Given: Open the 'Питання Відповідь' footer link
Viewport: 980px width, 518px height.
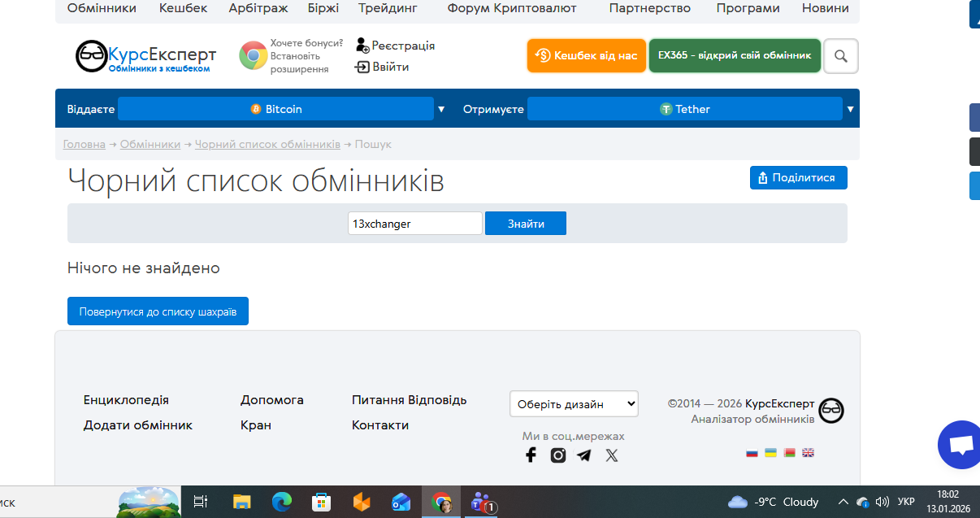Looking at the screenshot, I should click(x=410, y=400).
